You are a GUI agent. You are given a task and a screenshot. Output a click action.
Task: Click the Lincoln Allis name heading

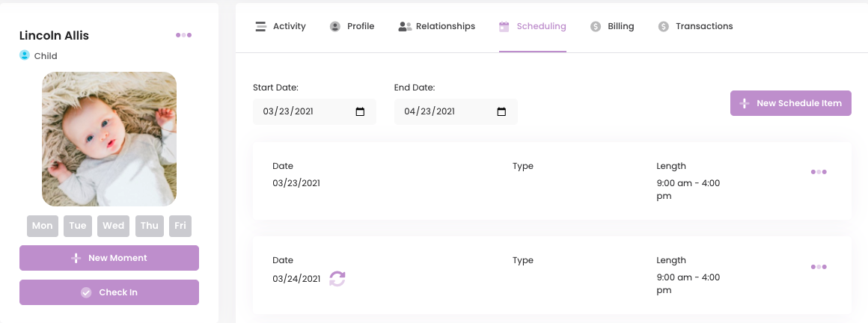54,35
